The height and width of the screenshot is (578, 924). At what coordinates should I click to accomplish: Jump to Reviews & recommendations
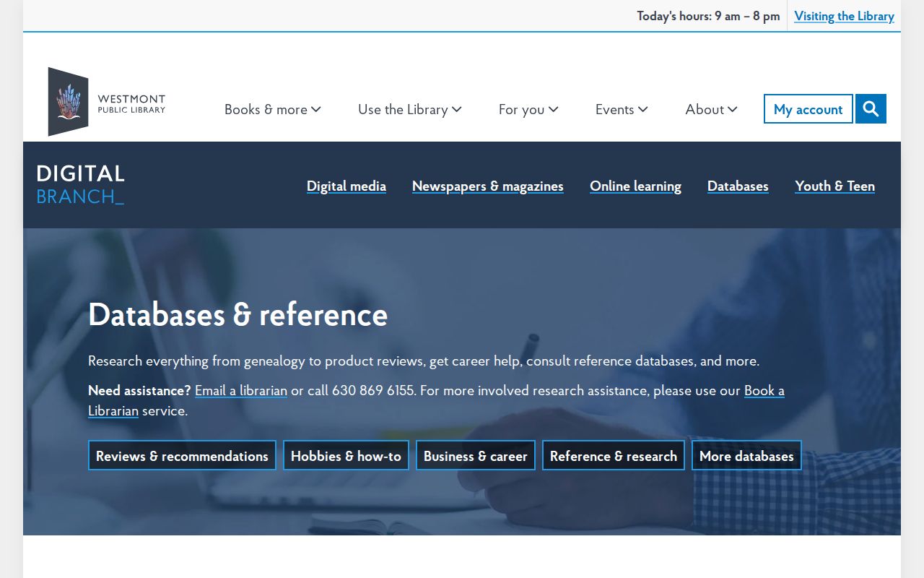182,455
